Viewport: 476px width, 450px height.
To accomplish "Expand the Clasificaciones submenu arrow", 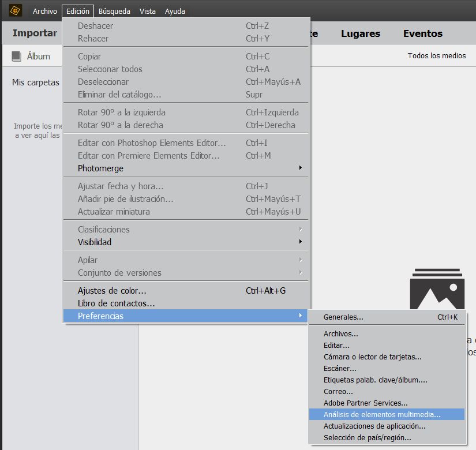I will (x=301, y=229).
